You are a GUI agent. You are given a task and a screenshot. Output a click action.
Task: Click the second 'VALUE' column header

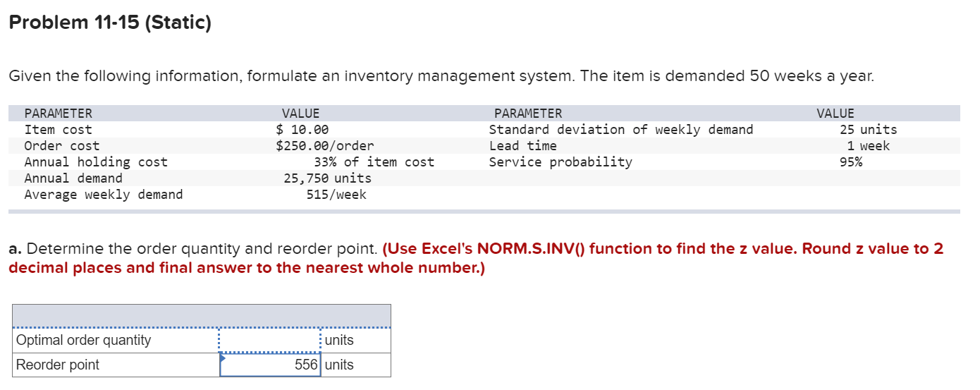click(835, 114)
